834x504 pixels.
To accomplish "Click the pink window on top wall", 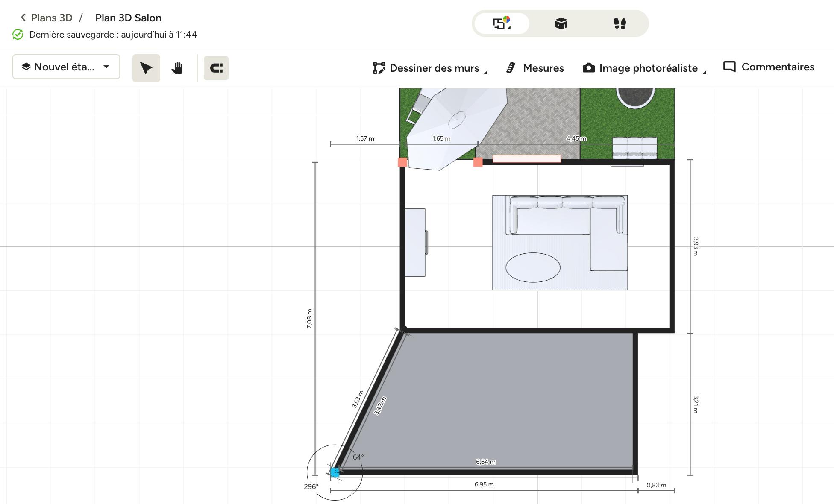I will click(x=526, y=159).
